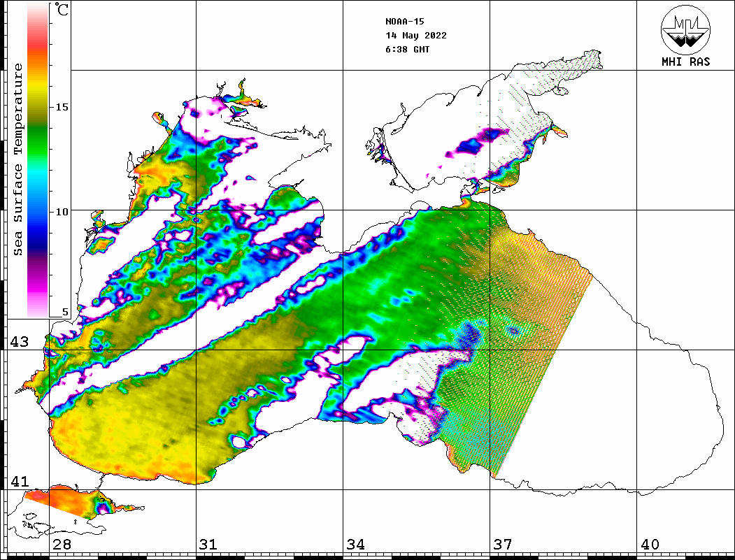Click the 'Sea Surface Temperature' vertical label
Viewport: 735px width, 560px height.
tap(17, 159)
